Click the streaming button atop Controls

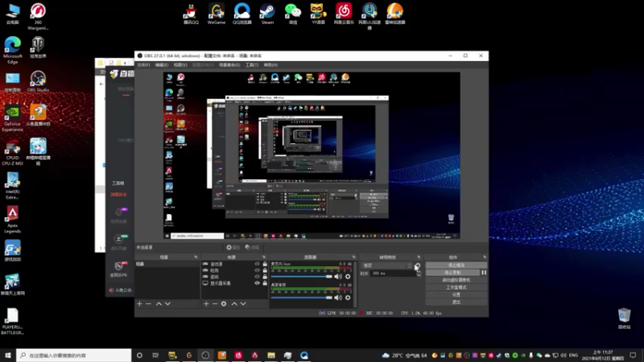tap(456, 265)
